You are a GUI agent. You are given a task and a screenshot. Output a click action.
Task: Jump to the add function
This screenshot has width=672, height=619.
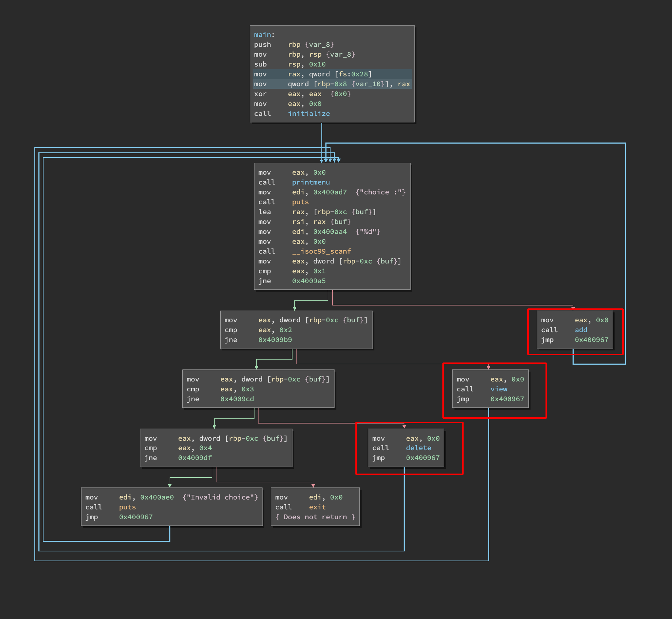point(581,330)
